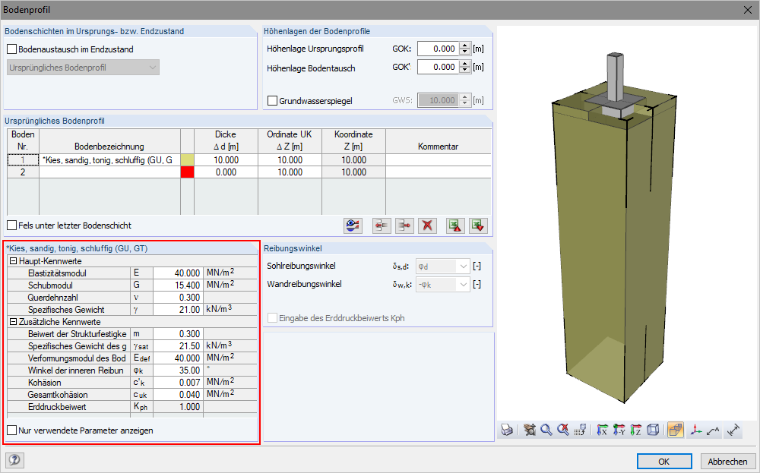Click the magnifier zoom icon
Image resolution: width=760 pixels, height=473 pixels.
tap(546, 430)
